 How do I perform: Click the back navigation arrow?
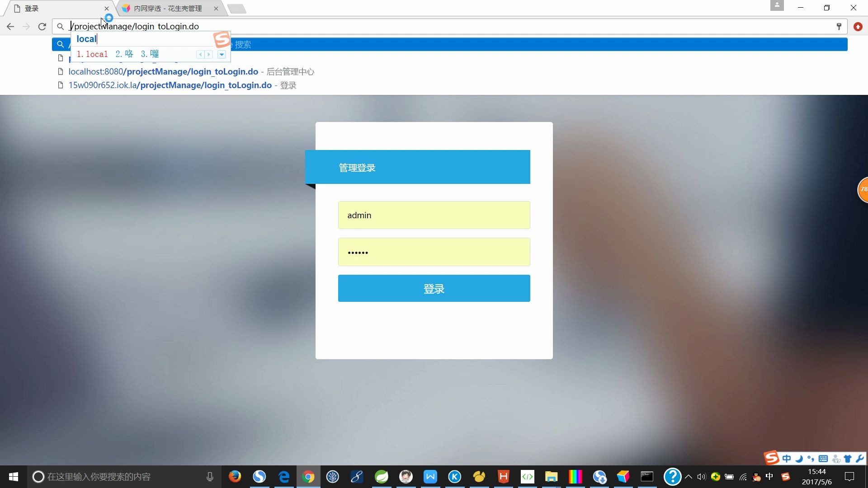tap(10, 27)
